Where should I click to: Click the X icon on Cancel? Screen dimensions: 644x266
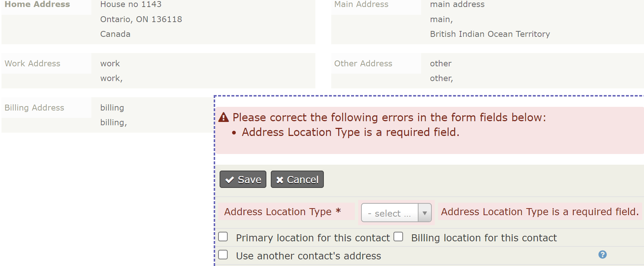(280, 180)
